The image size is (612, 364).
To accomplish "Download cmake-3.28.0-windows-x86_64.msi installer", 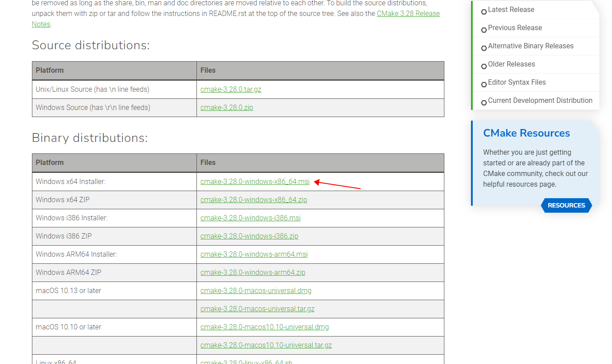I will [255, 181].
